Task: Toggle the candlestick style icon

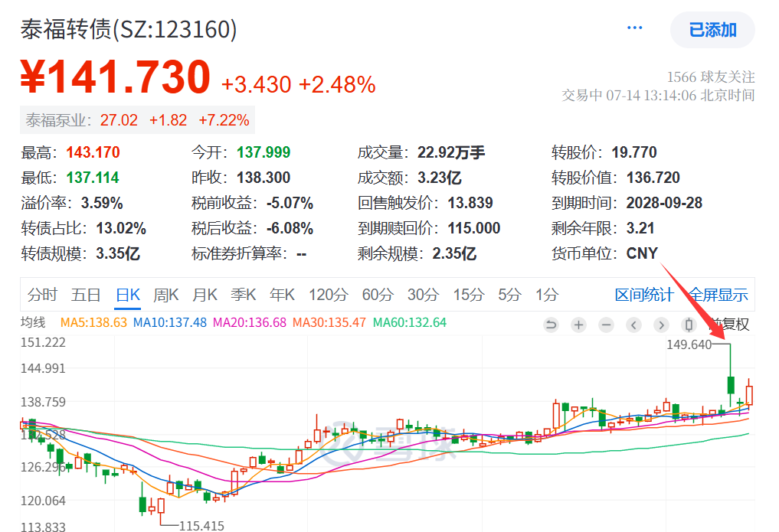Action: tap(689, 325)
